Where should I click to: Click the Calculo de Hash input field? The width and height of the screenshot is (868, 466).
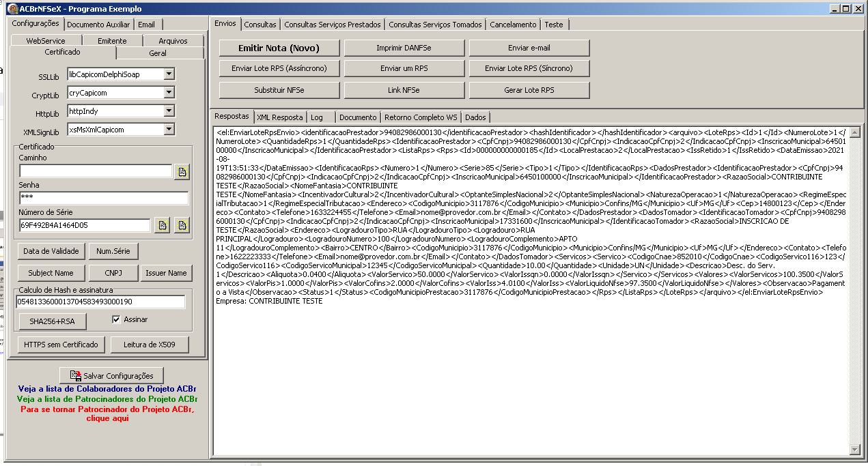point(101,302)
